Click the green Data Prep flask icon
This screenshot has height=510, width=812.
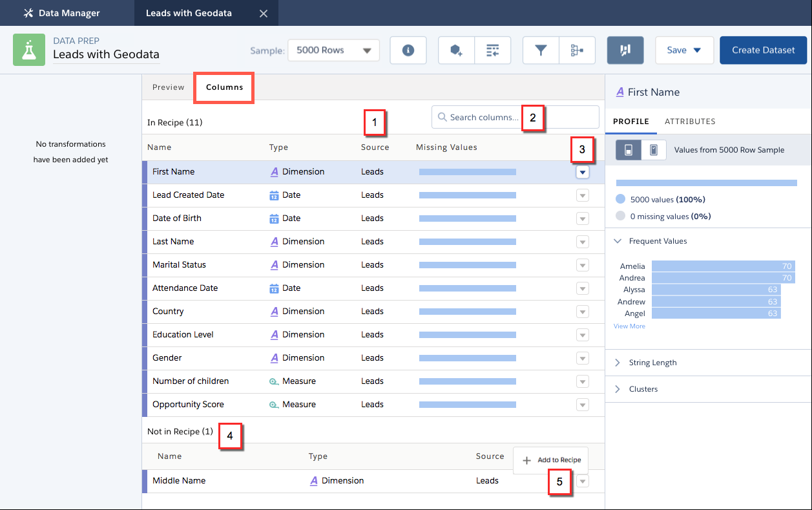pyautogui.click(x=29, y=50)
